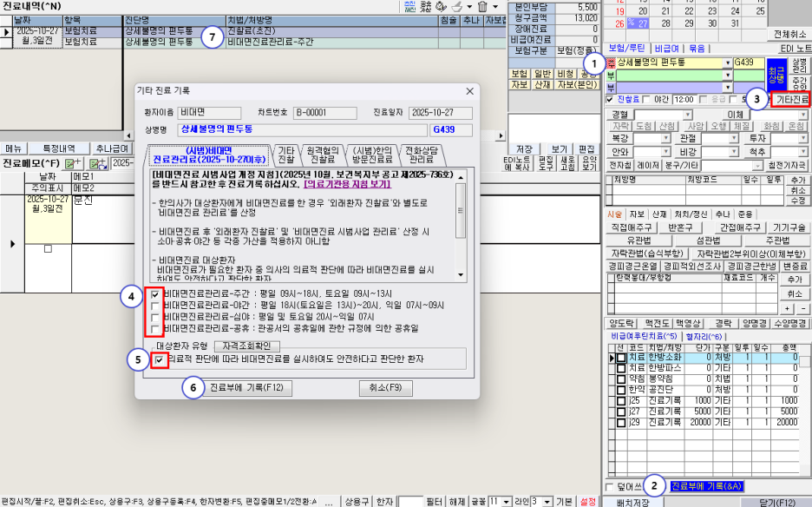Click the add memo icon with plus
Image resolution: width=812 pixels, height=507 pixels.
(x=74, y=163)
